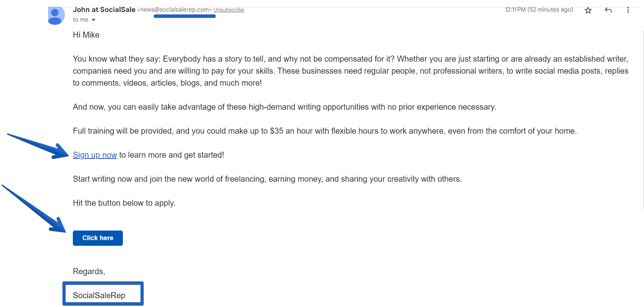The image size is (644, 307).
Task: Open the "Sign up now" link
Action: [95, 155]
